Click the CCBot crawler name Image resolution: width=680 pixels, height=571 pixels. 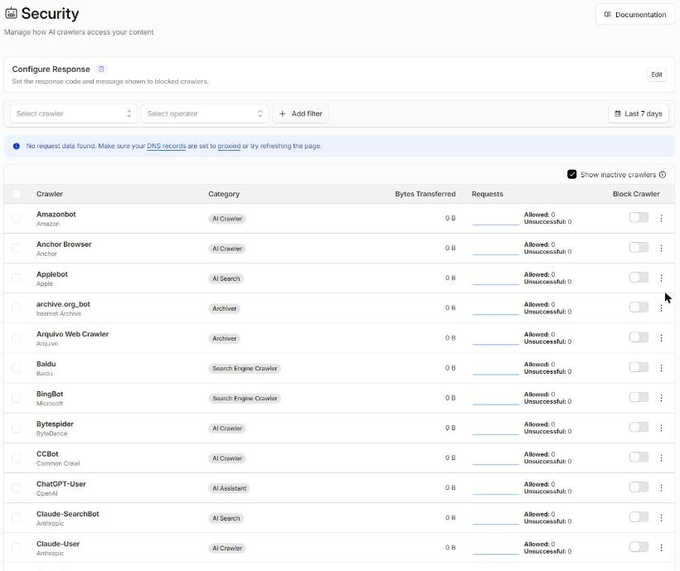[47, 454]
